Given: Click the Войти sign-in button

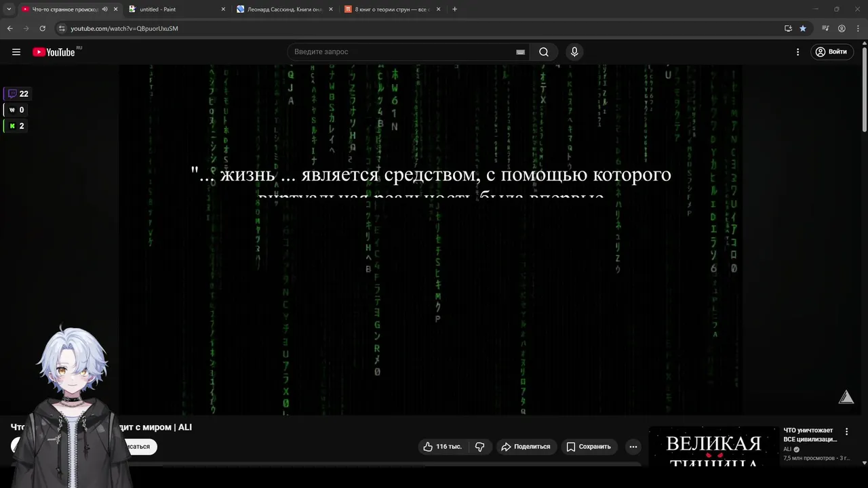Looking at the screenshot, I should pyautogui.click(x=831, y=52).
